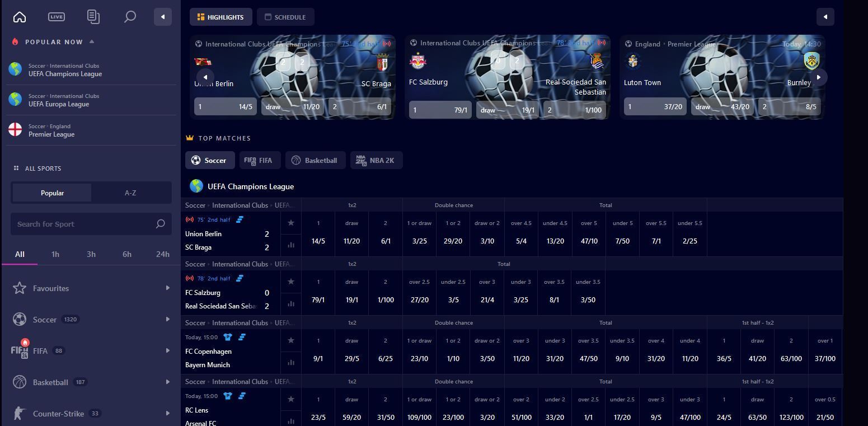Switch to the Schedule tab

point(285,17)
